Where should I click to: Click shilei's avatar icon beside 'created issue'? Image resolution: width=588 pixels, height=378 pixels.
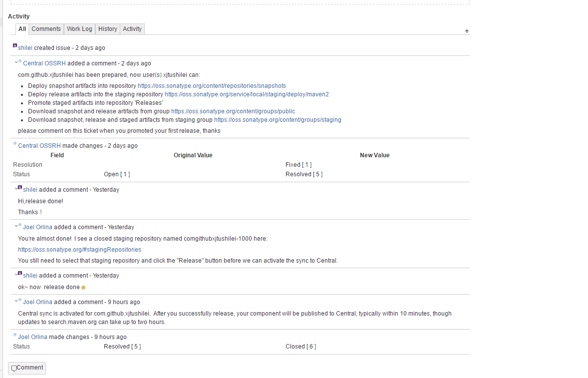(15, 45)
